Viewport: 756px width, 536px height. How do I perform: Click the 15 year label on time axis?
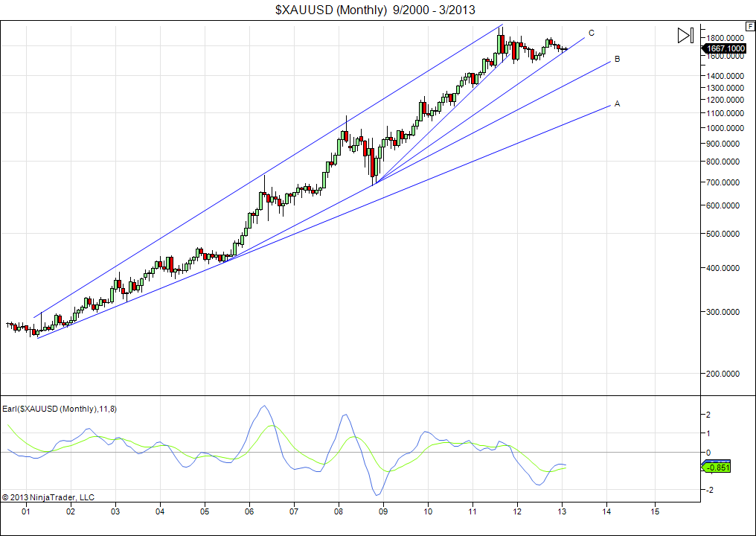coord(655,512)
